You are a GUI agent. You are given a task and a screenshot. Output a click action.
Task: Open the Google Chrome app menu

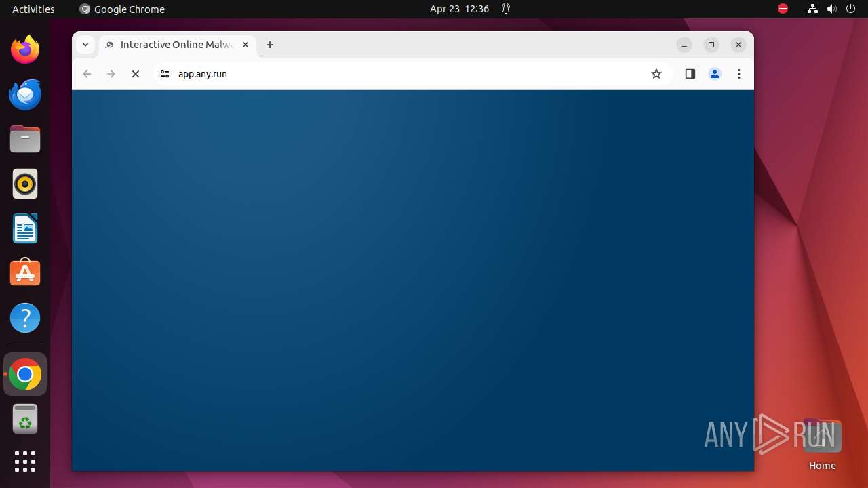[x=122, y=9]
